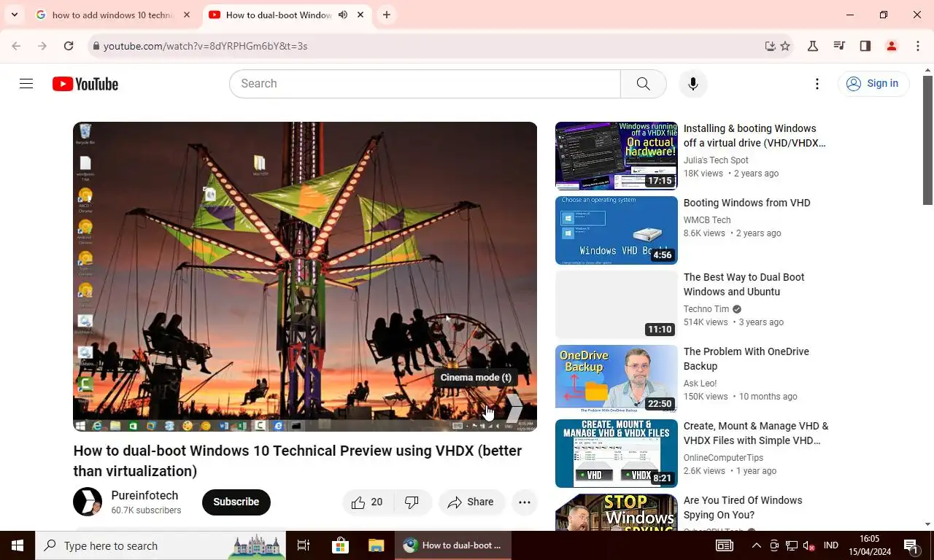Image resolution: width=934 pixels, height=560 pixels.
Task: Go to YouTube home via logo
Action: (85, 84)
